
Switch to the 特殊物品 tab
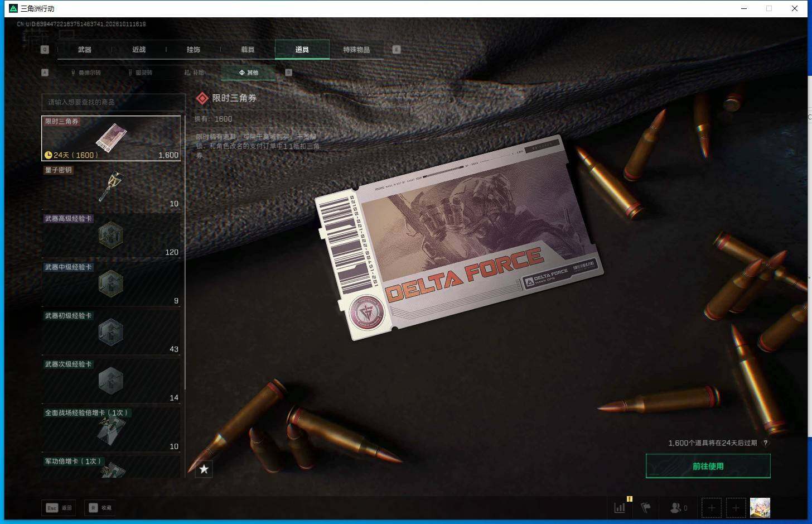tap(356, 50)
